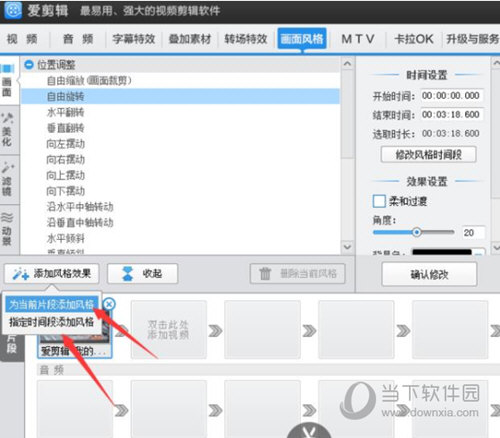
Task: Open 升级与服务 tab
Action: [x=472, y=39]
